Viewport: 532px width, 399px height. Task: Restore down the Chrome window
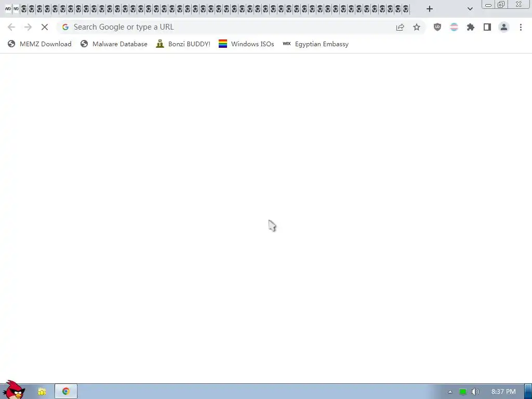coord(501,4)
